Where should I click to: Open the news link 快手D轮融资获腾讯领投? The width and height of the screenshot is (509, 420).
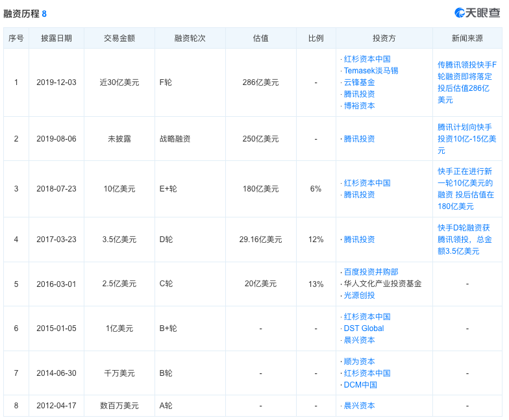click(x=465, y=240)
